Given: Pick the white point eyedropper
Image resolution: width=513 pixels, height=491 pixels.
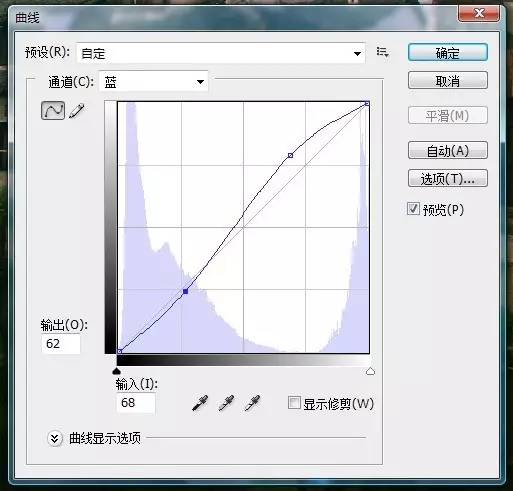Looking at the screenshot, I should tap(252, 403).
